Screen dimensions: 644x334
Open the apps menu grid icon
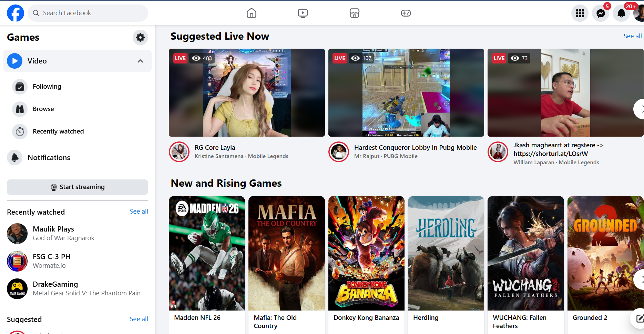pyautogui.click(x=580, y=13)
